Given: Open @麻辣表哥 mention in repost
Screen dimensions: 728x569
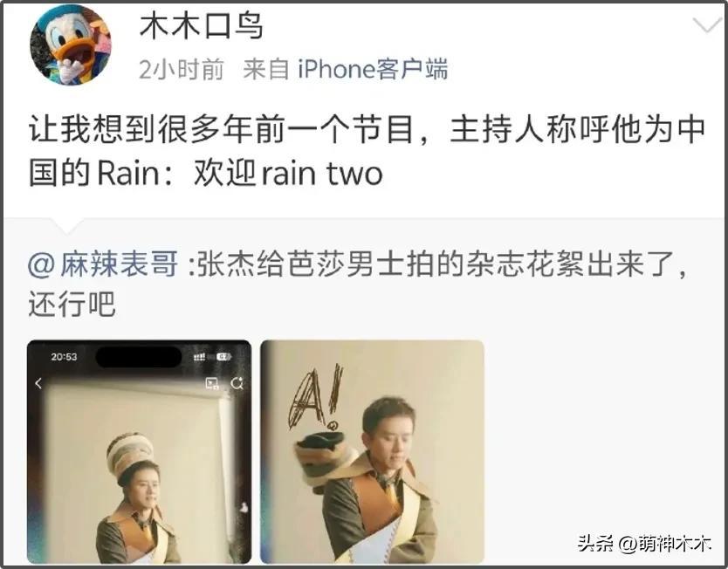Looking at the screenshot, I should point(103,264).
